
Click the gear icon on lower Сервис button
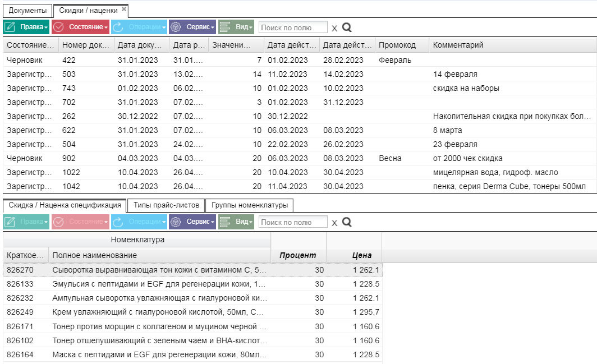point(176,222)
